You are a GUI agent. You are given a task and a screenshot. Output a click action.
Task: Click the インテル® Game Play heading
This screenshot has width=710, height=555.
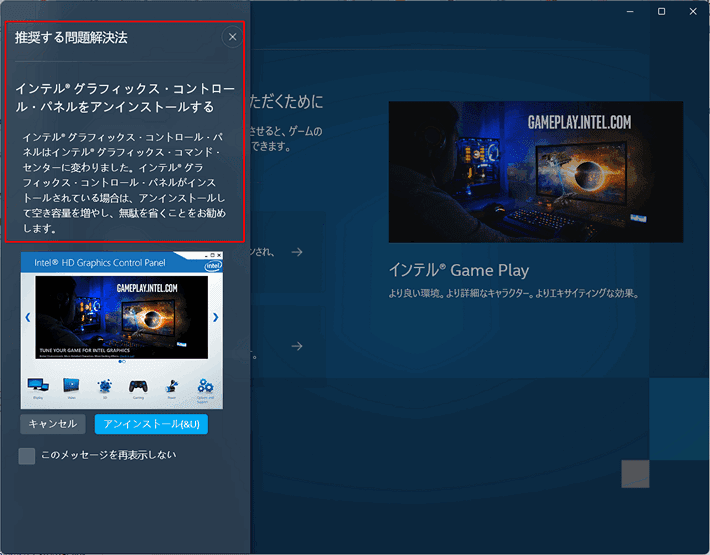click(x=459, y=270)
